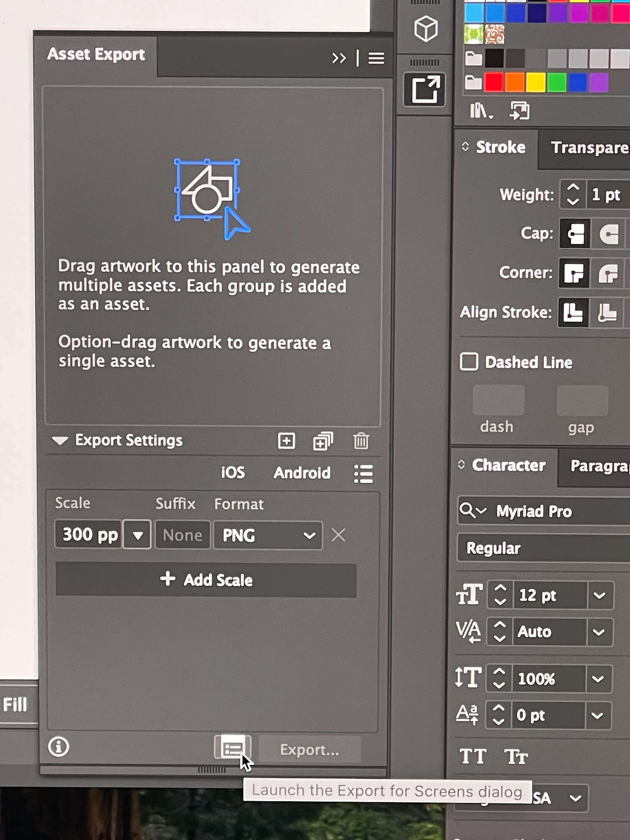The width and height of the screenshot is (630, 840).
Task: Open the PNG format dropdown
Action: 268,535
